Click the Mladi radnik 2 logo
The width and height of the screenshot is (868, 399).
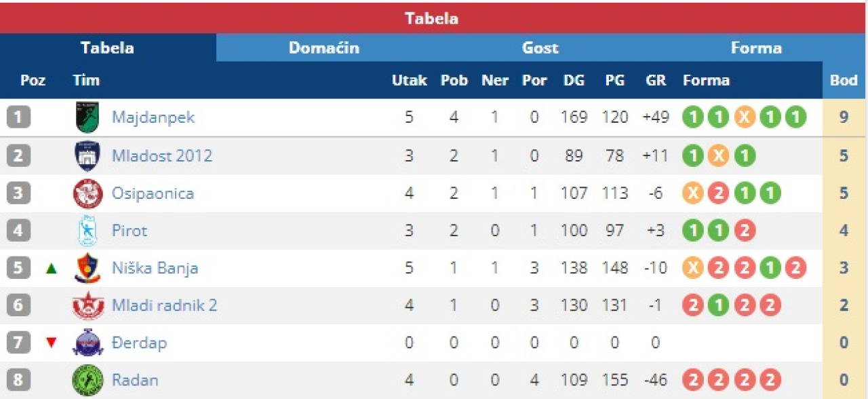click(87, 305)
